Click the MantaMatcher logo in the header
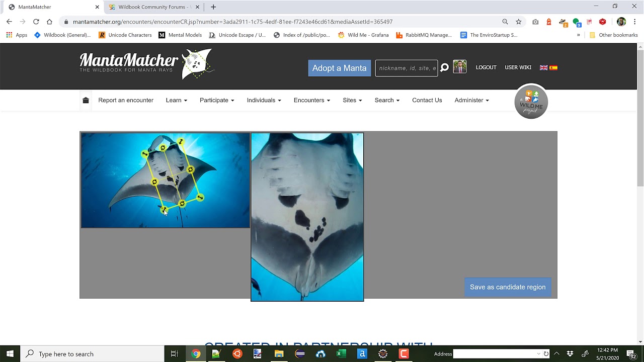This screenshot has height=362, width=644. (x=147, y=64)
